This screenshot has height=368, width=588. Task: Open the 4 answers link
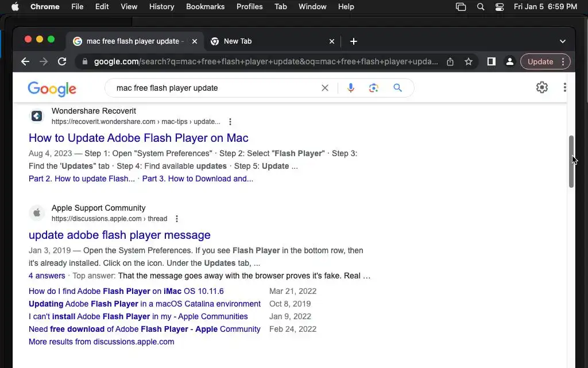(47, 276)
